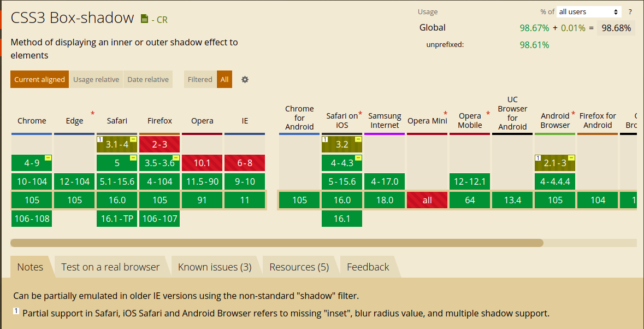Select the Chrome 106-108 cell
The height and width of the screenshot is (329, 644).
click(32, 219)
